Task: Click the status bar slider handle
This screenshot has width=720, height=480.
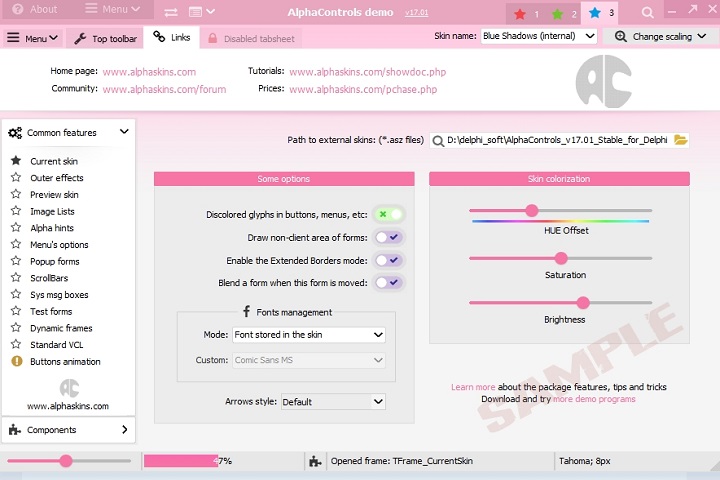Action: [66, 461]
